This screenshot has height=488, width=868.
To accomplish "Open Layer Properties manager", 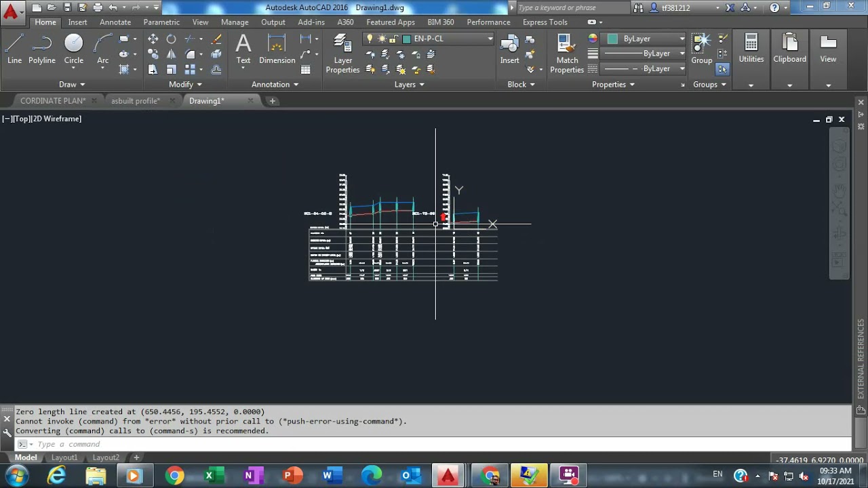I will tap(343, 54).
